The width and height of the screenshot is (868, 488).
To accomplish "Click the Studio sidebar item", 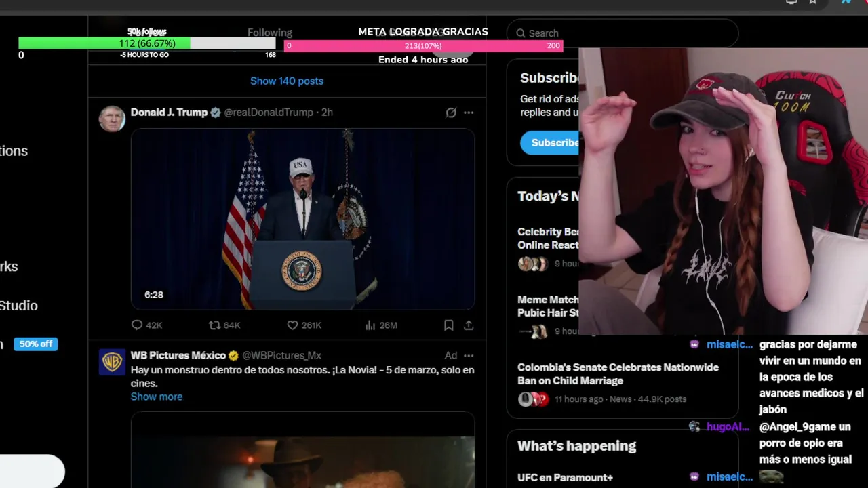I will pyautogui.click(x=19, y=306).
